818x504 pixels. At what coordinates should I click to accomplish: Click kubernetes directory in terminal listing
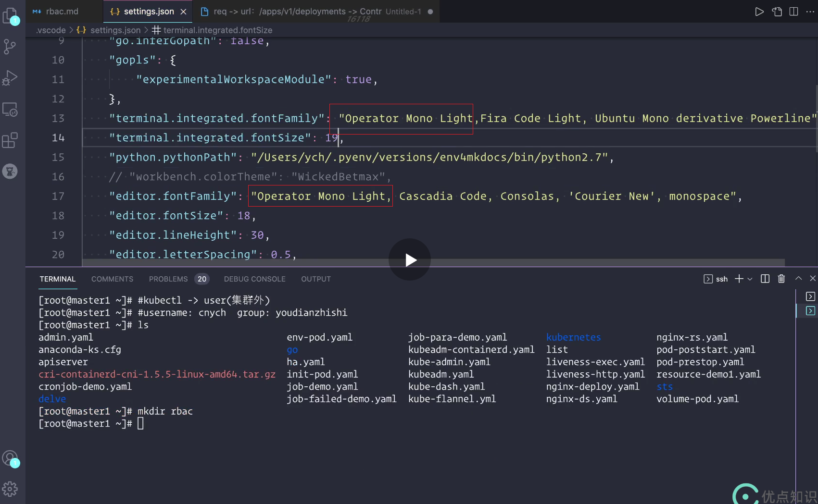[573, 337]
